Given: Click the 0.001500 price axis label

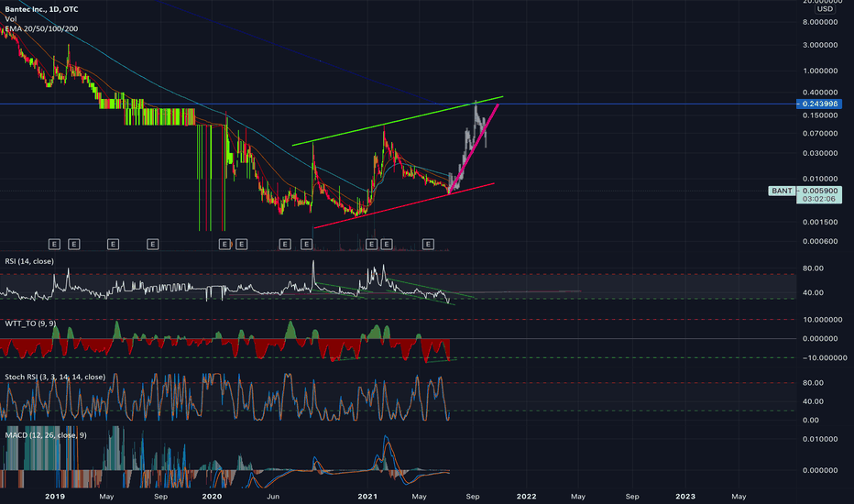Looking at the screenshot, I should 820,222.
